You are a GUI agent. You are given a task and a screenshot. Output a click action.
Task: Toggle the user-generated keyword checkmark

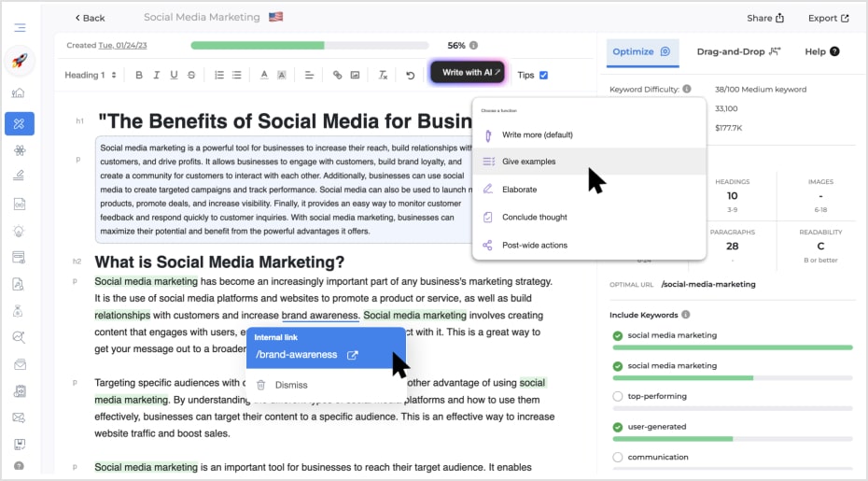(x=618, y=427)
